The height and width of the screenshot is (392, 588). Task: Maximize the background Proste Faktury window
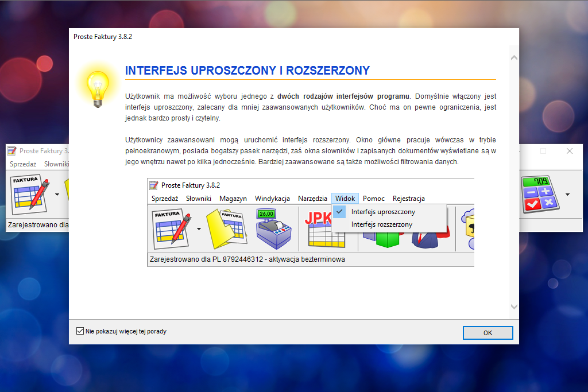tap(543, 151)
